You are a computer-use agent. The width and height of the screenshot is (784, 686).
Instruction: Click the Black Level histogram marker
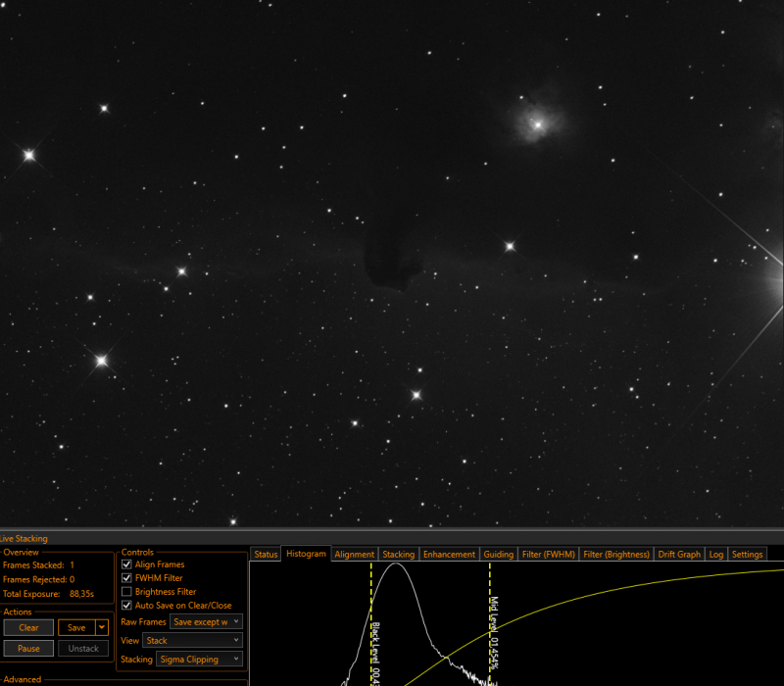371,625
